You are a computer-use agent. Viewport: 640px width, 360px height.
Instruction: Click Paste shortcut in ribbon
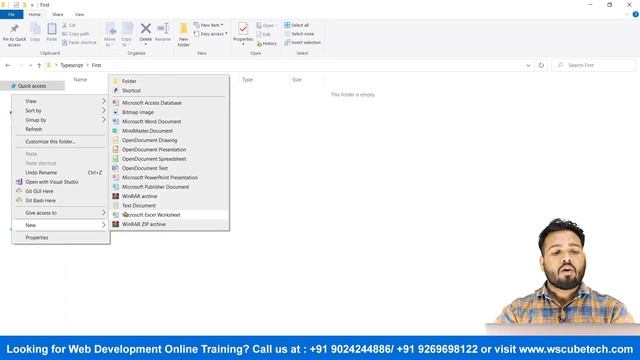(79, 42)
